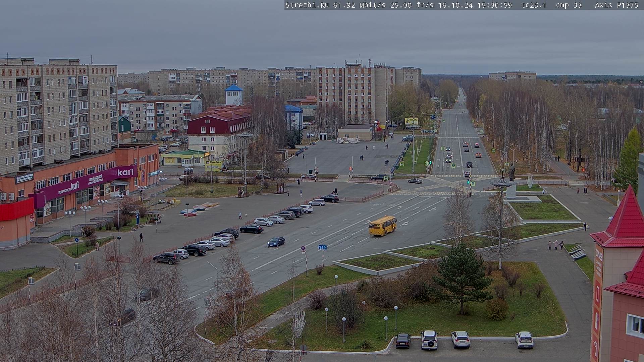The image size is (644, 362).
Task: Click the statue on the pedestal
Action: pos(512,173)
